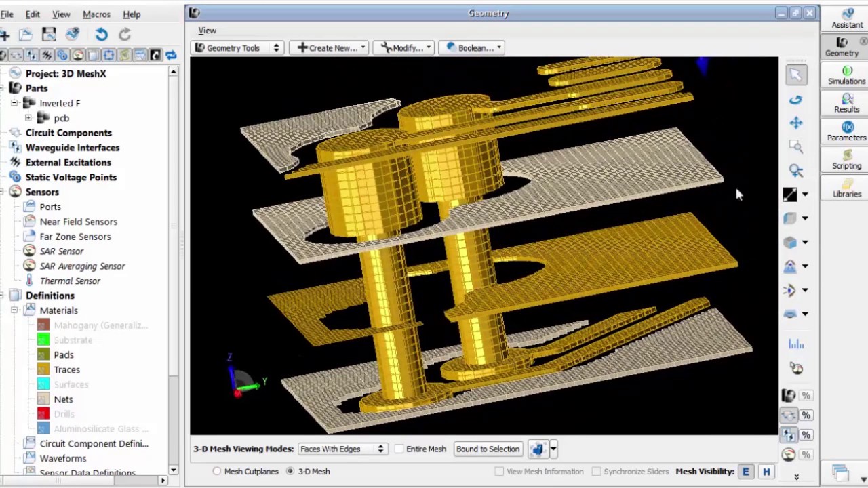This screenshot has width=868, height=488.
Task: Open the Libraries workspace
Action: pyautogui.click(x=847, y=188)
